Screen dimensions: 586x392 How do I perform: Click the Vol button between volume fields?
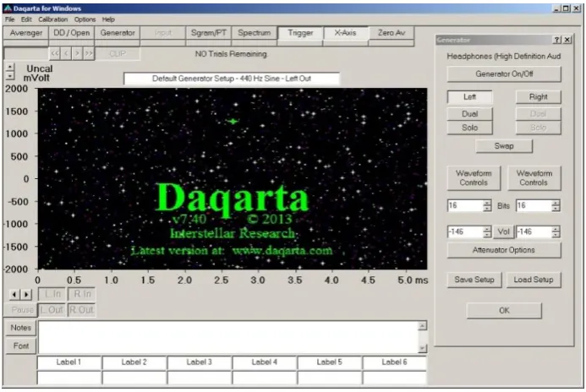tap(503, 231)
